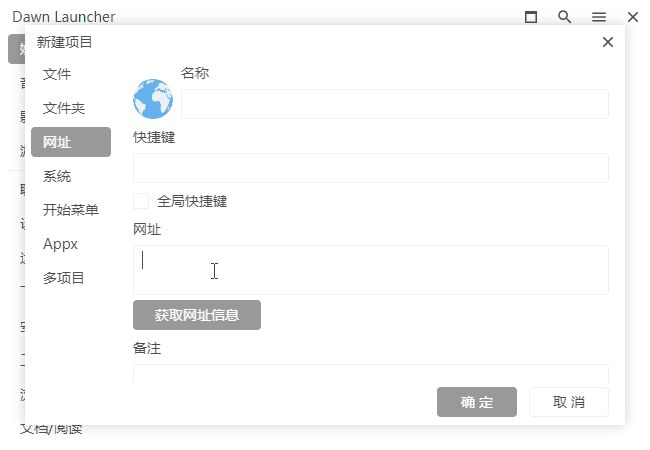Enable the 全局快捷键 checkbox
The height and width of the screenshot is (450, 650).
(141, 201)
